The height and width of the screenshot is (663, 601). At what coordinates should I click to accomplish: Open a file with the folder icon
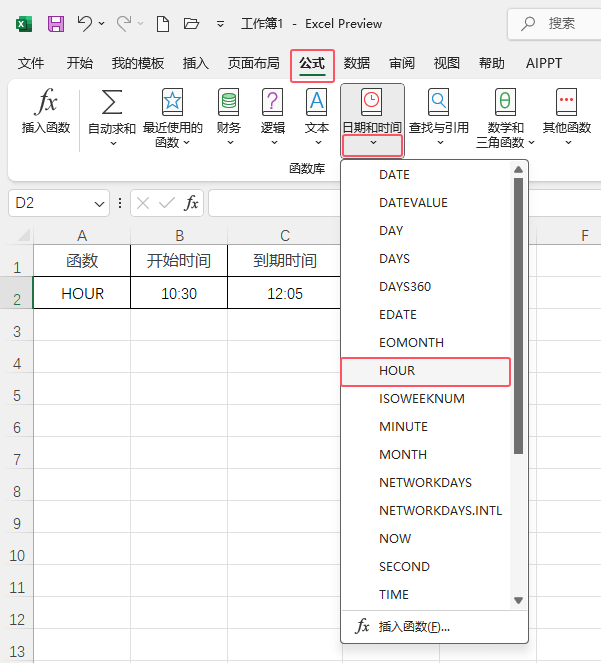pos(191,24)
